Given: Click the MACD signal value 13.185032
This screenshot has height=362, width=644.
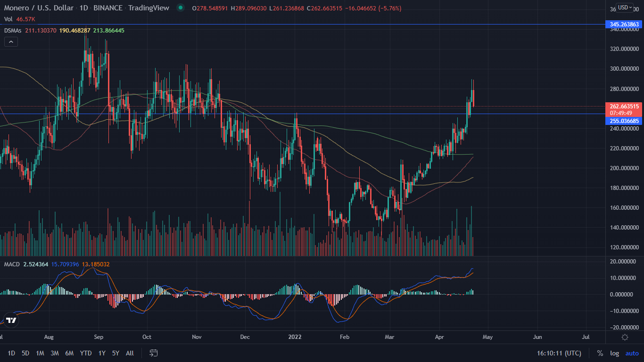Looking at the screenshot, I should [x=96, y=264].
